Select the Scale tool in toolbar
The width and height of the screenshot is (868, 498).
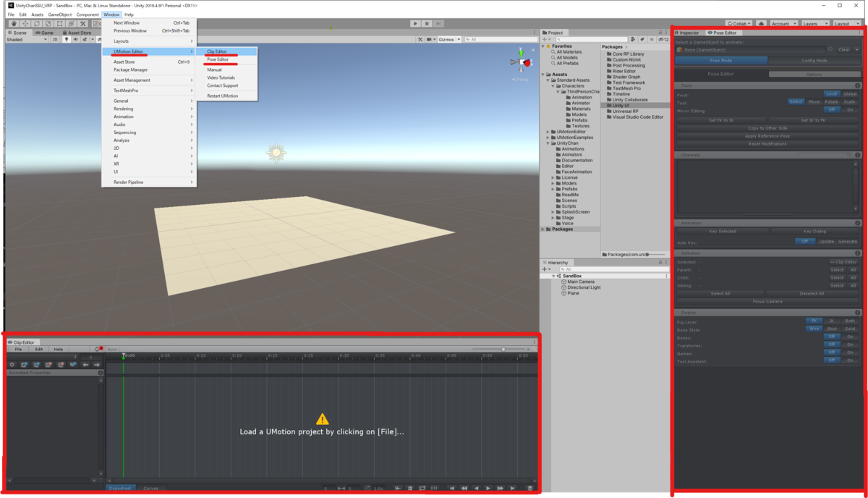tap(48, 24)
